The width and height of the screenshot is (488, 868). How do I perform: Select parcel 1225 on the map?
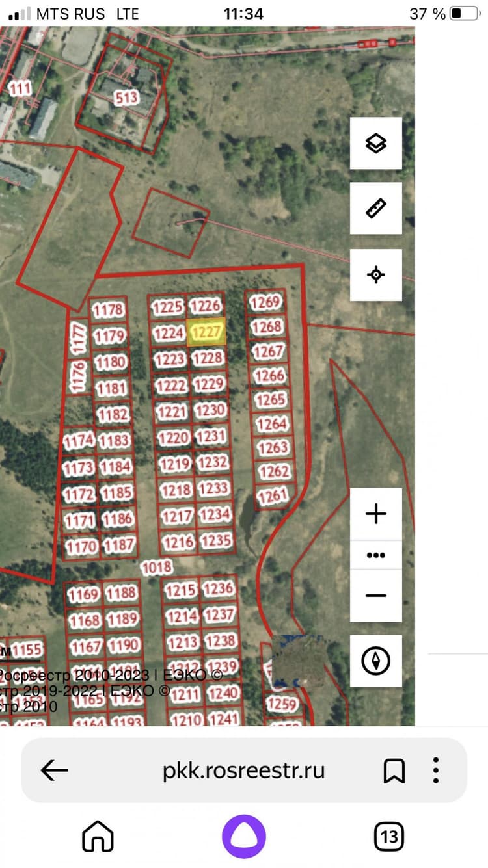click(x=168, y=308)
